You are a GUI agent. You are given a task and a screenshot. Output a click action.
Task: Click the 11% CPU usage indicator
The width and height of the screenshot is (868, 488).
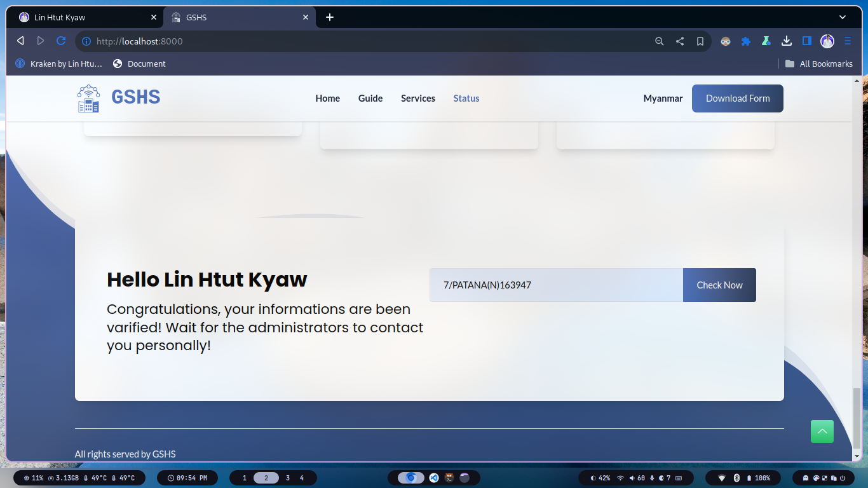[x=34, y=478]
